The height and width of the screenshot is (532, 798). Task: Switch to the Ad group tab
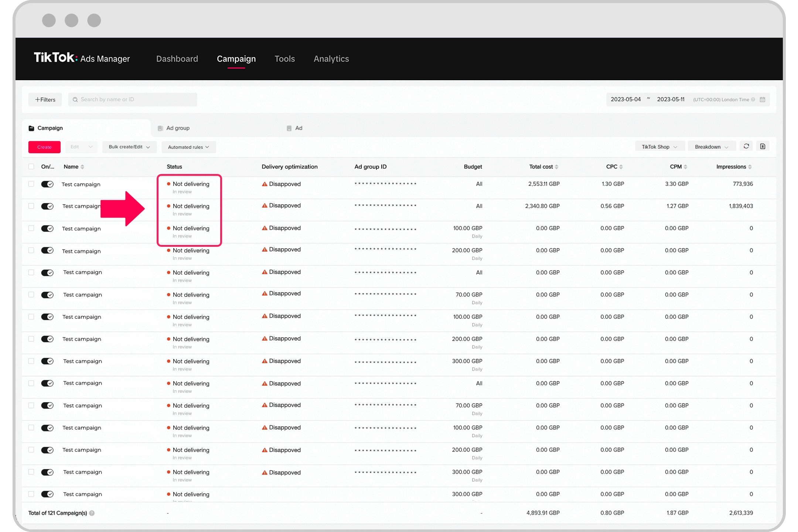(x=178, y=127)
